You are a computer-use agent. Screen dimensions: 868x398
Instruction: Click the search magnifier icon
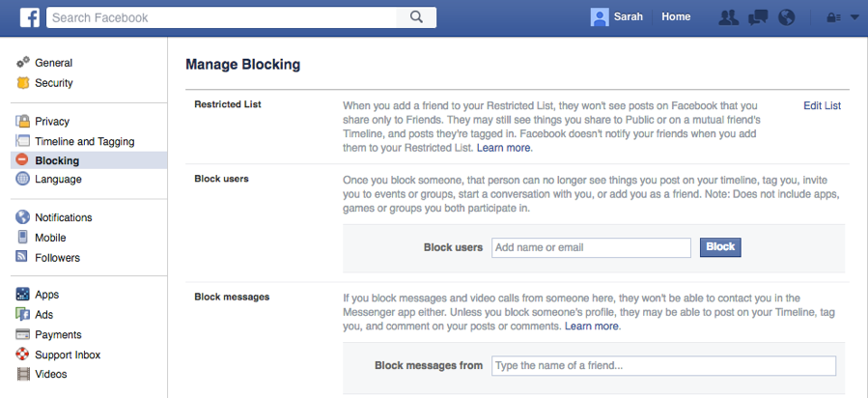click(416, 16)
